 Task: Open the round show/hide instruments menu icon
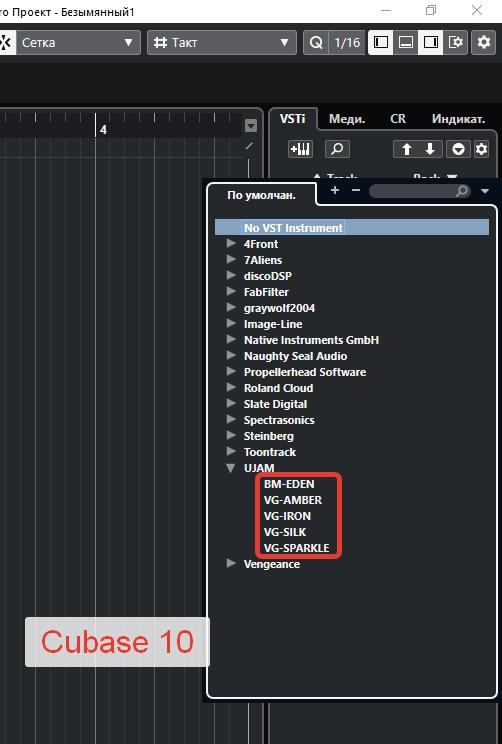pyautogui.click(x=458, y=149)
